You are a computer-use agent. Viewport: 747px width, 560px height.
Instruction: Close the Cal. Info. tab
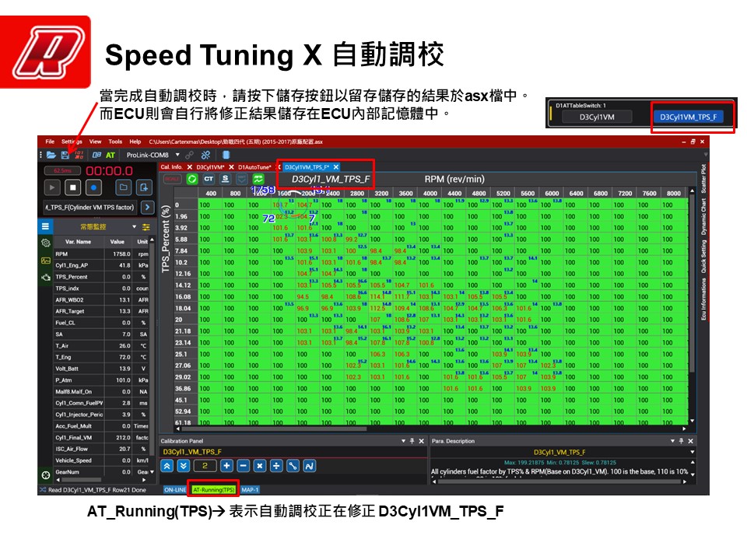190,167
